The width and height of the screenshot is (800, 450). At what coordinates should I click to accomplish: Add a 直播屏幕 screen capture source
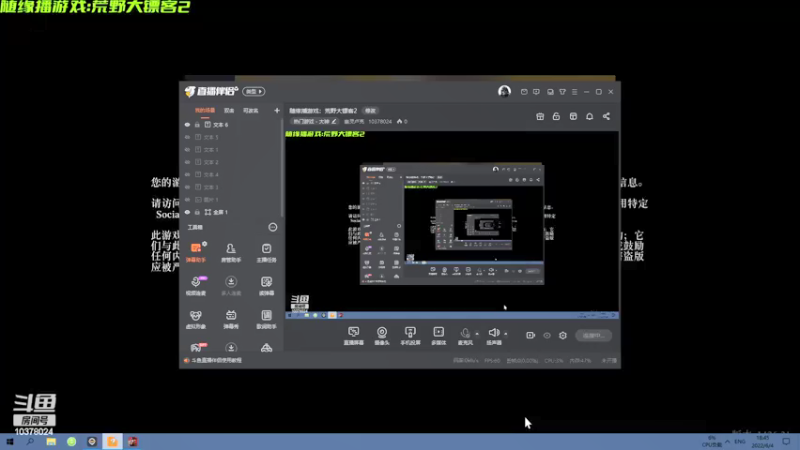[354, 336]
